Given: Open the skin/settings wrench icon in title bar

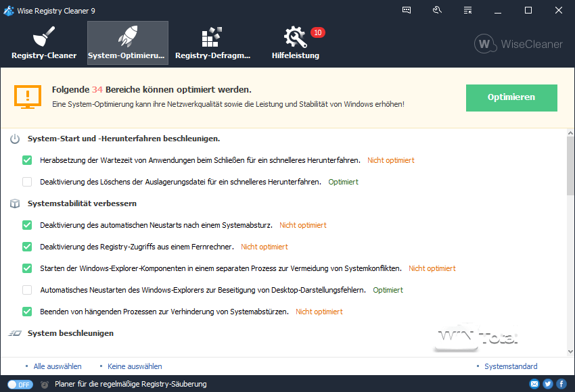Looking at the screenshot, I should (x=437, y=10).
